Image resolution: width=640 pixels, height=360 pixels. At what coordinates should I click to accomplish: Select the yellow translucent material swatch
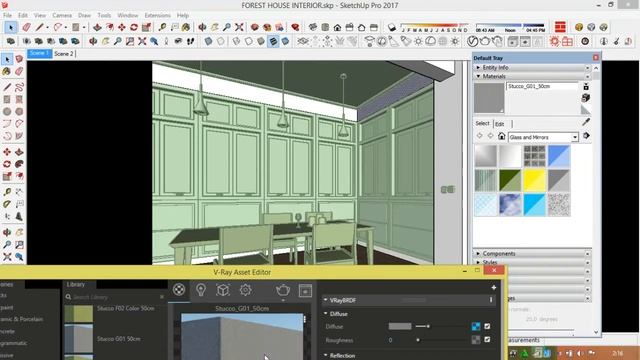534,180
